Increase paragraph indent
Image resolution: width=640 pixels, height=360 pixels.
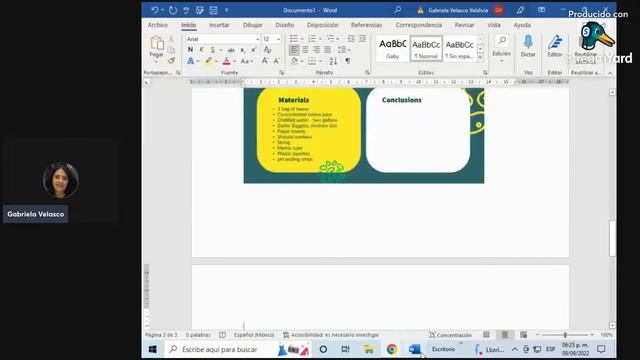tap(362, 39)
